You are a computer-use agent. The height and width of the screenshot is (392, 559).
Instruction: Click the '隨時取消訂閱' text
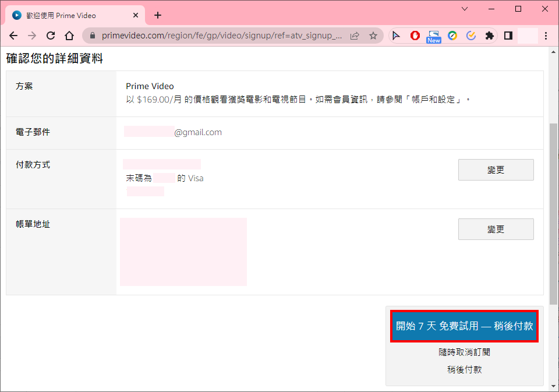click(464, 352)
